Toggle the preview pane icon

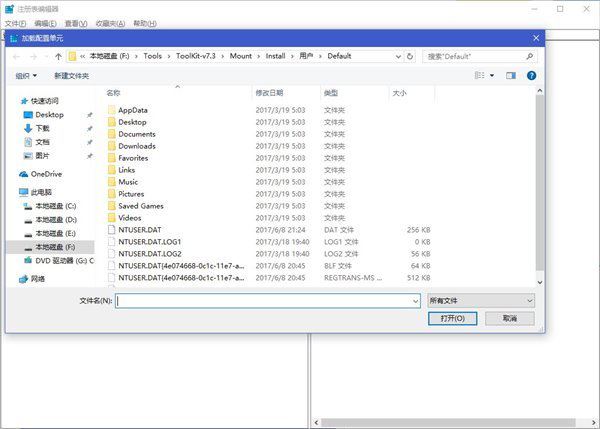510,75
